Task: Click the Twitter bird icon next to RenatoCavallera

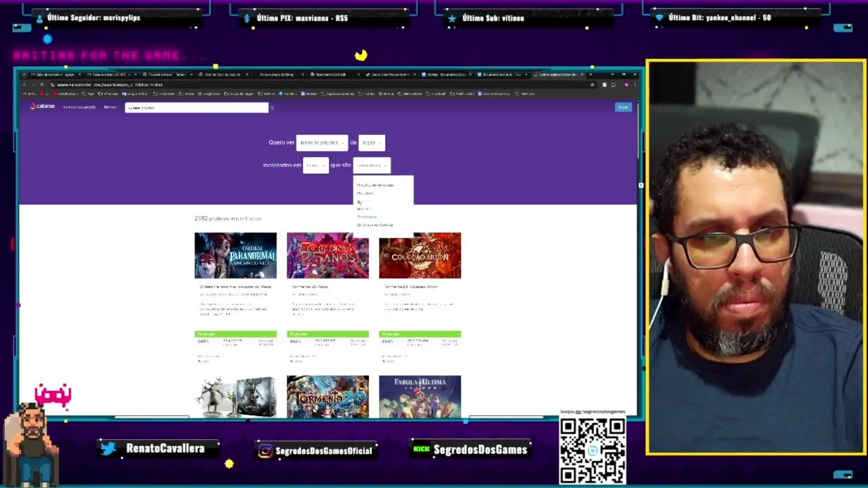Action: click(108, 449)
